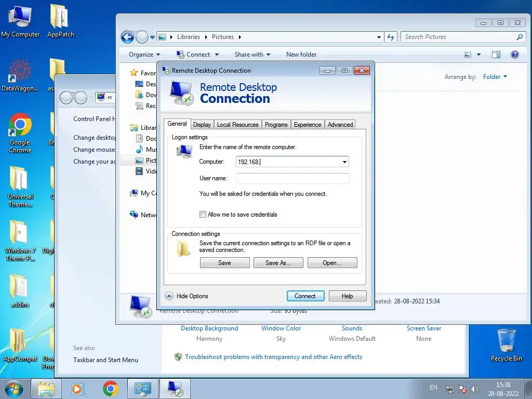Click the volume speaker tray icon
The height and width of the screenshot is (399, 532).
pyautogui.click(x=475, y=389)
